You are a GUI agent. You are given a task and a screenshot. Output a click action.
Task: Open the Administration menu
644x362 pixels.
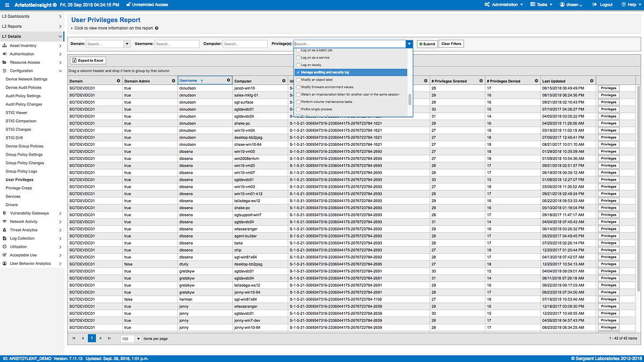coord(503,4)
